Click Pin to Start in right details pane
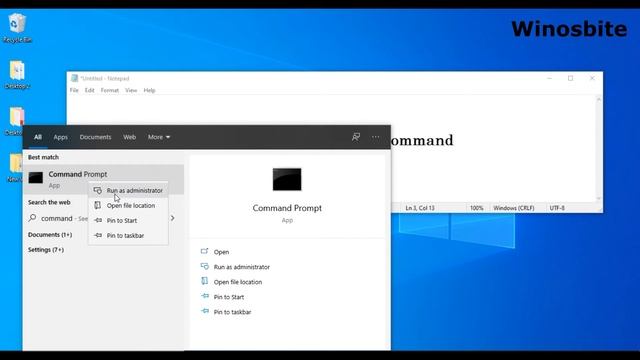 229,297
